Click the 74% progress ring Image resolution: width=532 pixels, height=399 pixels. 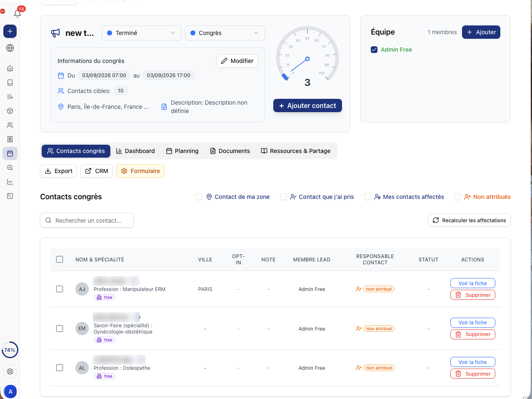10,350
